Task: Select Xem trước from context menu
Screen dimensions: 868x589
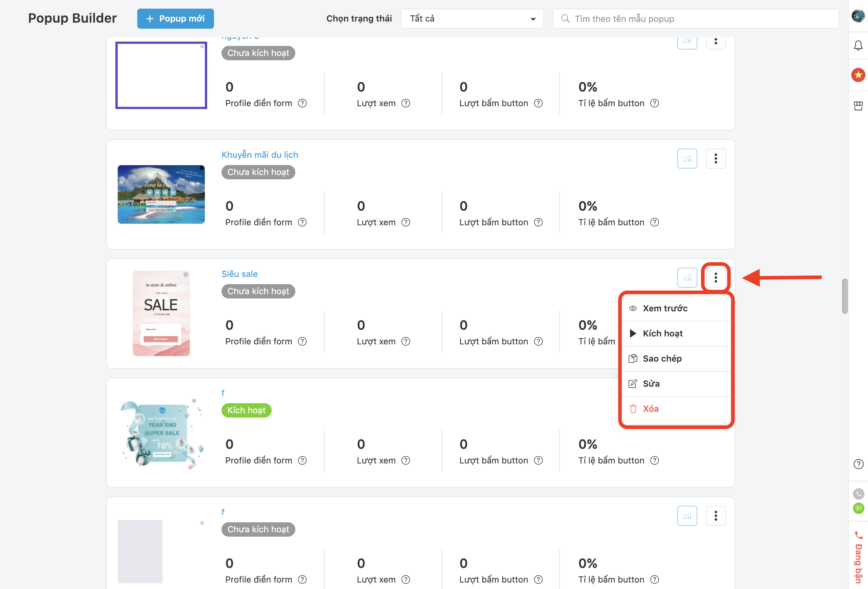Action: 665,308
